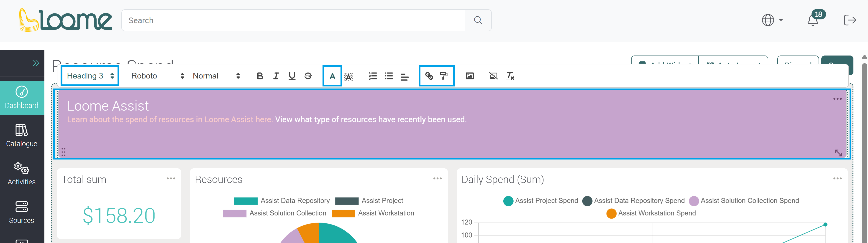The image size is (868, 243).
Task: Open the language globe dropdown
Action: 772,20
